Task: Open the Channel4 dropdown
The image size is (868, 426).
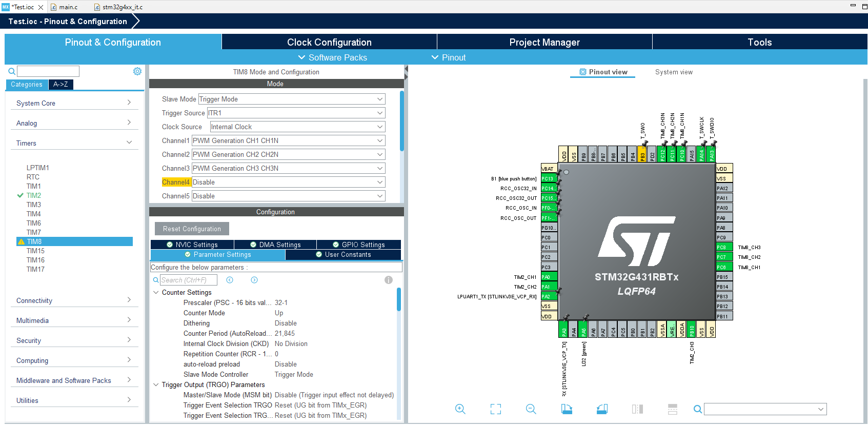Action: [x=289, y=182]
